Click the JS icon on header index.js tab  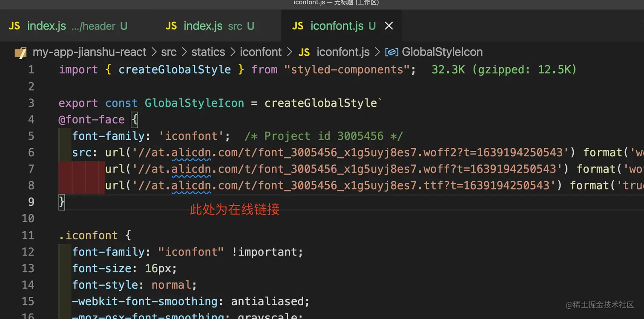(x=14, y=26)
